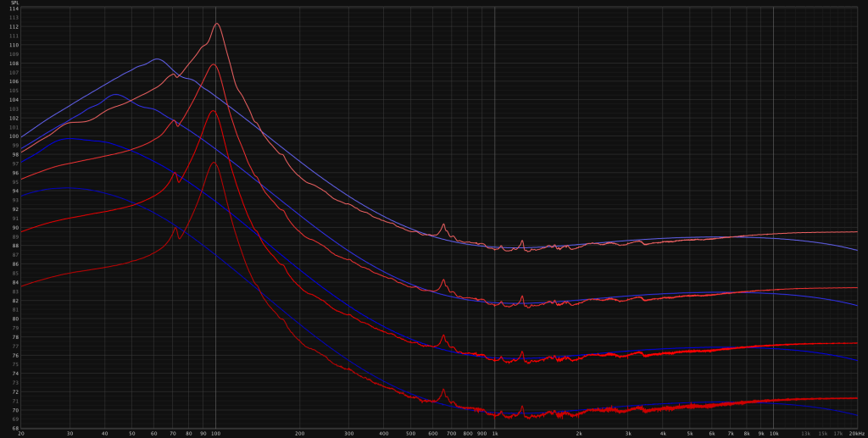Click the 1k frequency axis label
868x438 pixels.
495,433
